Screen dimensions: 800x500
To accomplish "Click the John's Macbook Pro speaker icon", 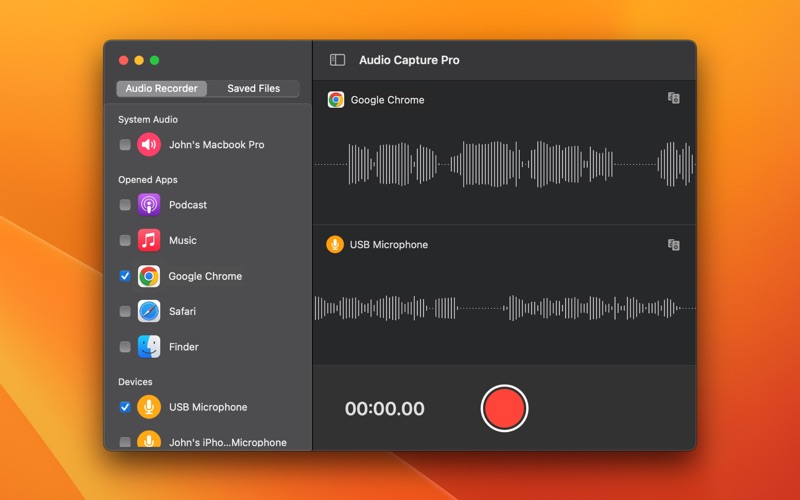I will tap(149, 144).
